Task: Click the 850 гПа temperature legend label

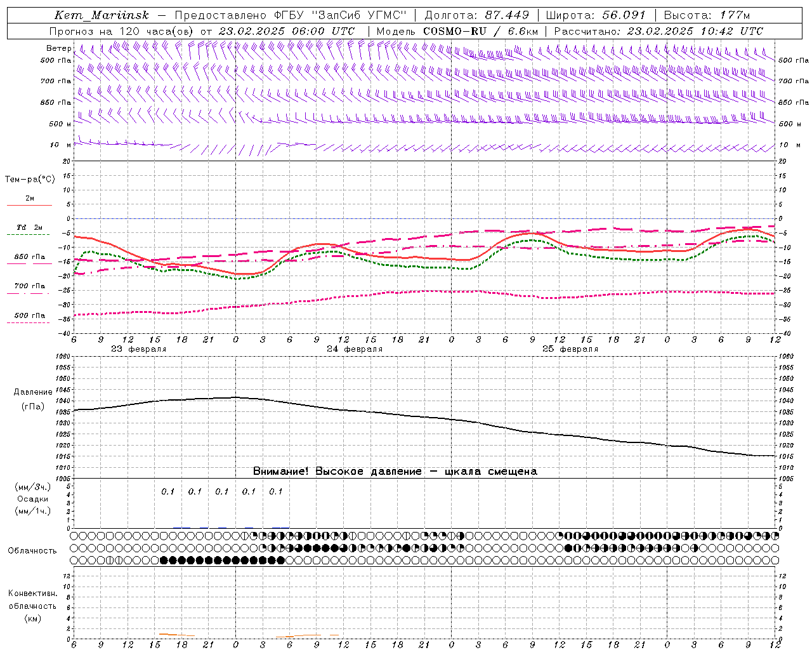Action: 30,256
